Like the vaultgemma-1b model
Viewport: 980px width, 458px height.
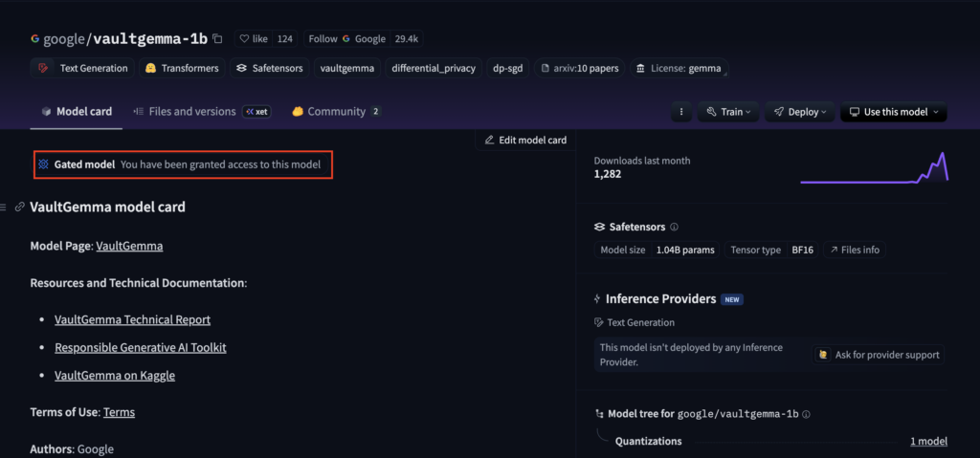(254, 39)
